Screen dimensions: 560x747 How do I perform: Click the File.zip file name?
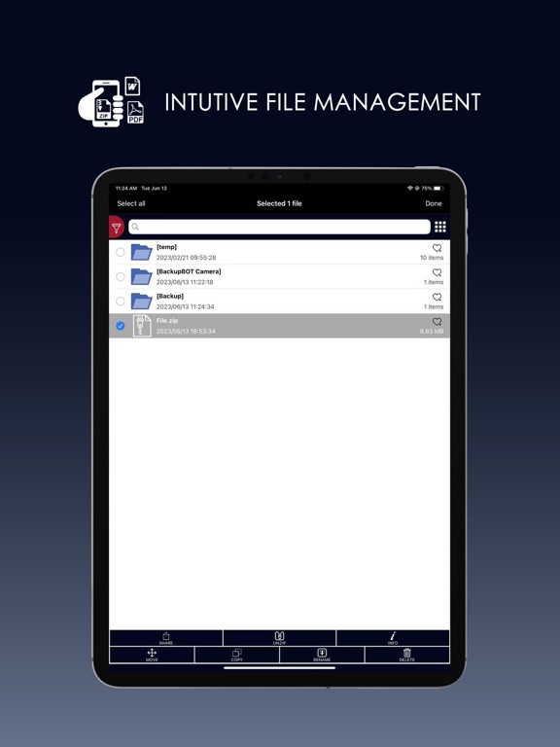point(167,321)
